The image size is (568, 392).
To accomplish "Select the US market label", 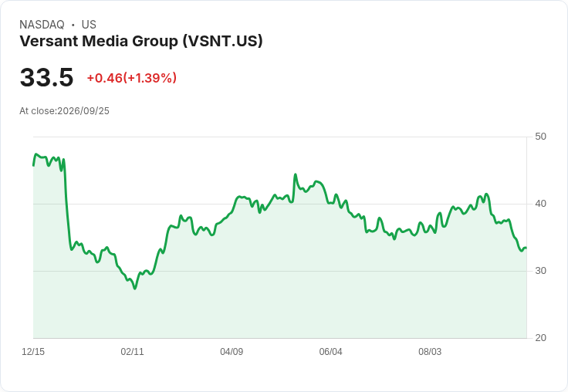I will pyautogui.click(x=89, y=25).
